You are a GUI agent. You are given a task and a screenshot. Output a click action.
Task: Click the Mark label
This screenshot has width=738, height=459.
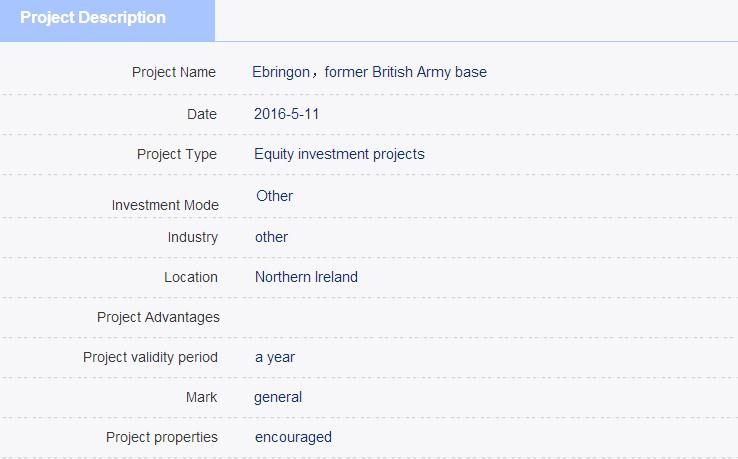[201, 397]
